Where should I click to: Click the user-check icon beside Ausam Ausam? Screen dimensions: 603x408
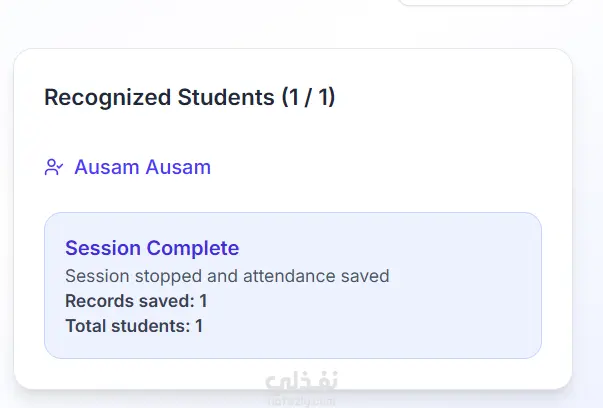click(x=54, y=167)
